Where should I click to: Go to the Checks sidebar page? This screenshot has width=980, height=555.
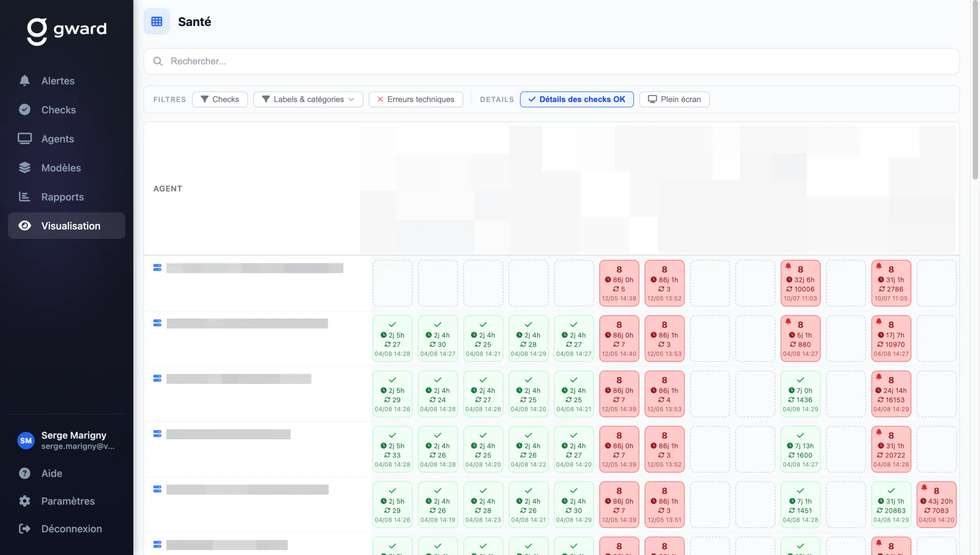coord(67,110)
